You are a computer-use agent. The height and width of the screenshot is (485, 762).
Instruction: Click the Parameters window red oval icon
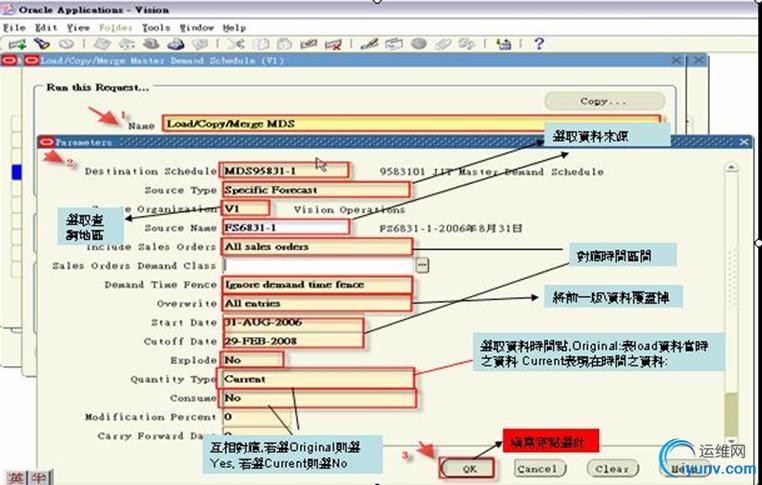[47, 142]
